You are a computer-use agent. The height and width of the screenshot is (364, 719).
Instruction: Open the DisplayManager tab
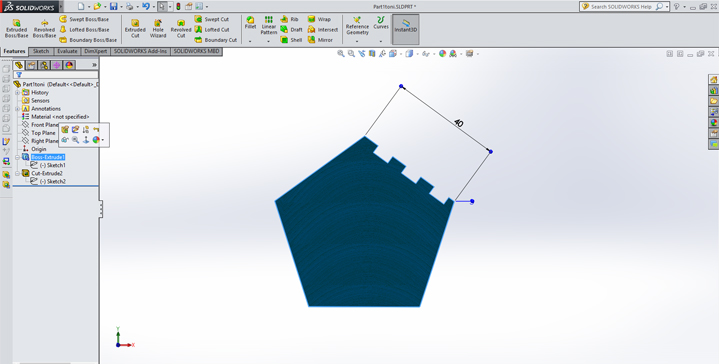pos(69,65)
